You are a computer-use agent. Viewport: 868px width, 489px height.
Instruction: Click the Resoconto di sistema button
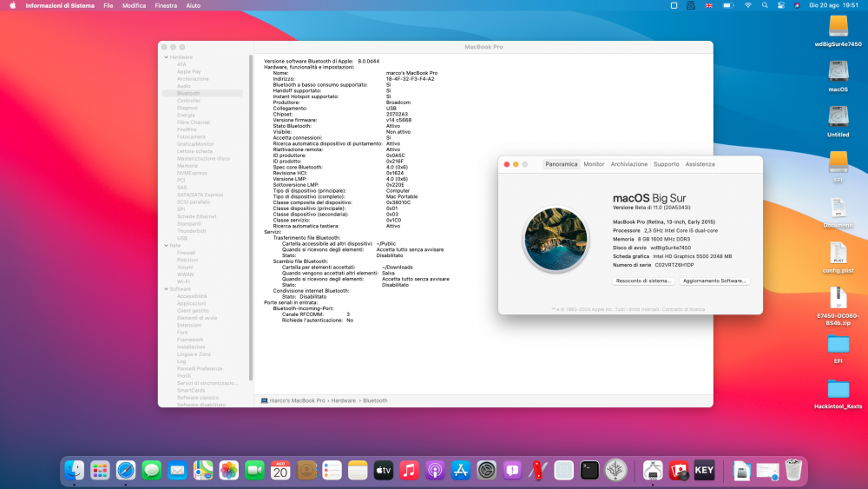[x=642, y=281]
